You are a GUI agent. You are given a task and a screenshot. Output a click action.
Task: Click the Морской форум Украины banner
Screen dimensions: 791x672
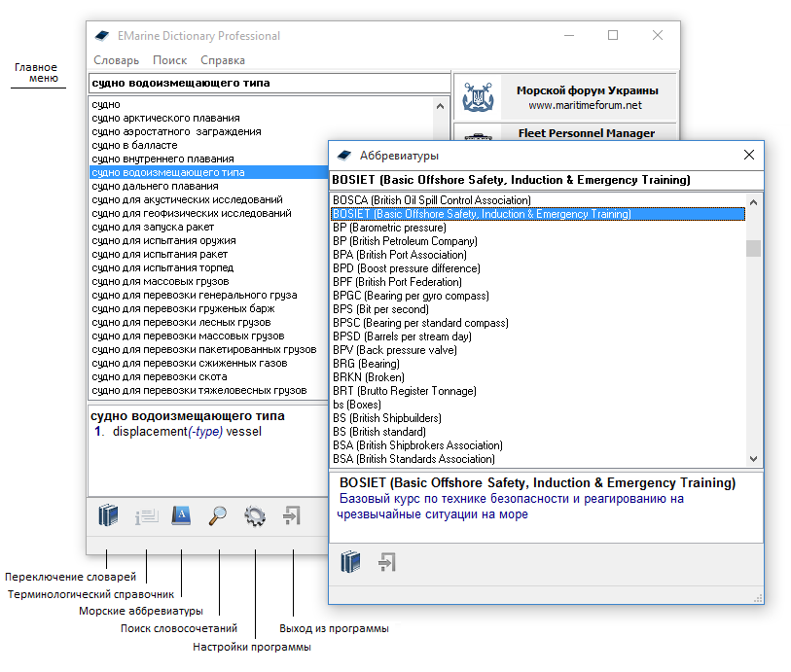564,97
